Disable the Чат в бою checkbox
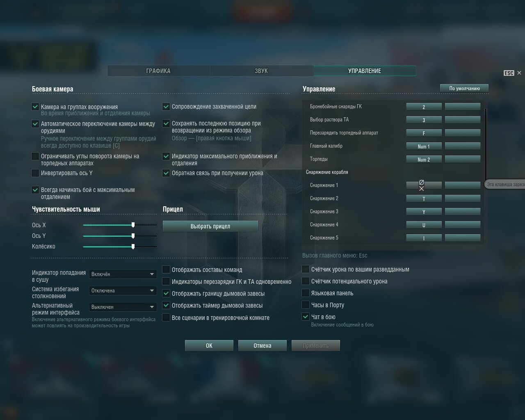 pos(306,317)
